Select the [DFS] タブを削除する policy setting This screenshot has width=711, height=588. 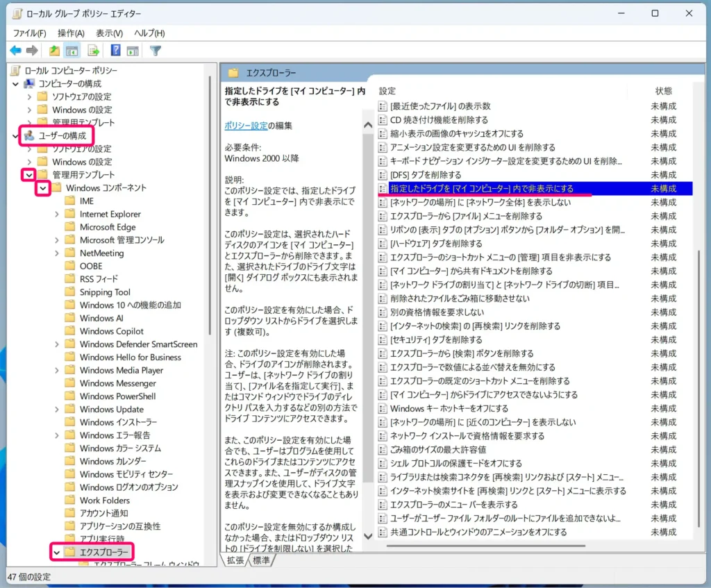pyautogui.click(x=425, y=175)
